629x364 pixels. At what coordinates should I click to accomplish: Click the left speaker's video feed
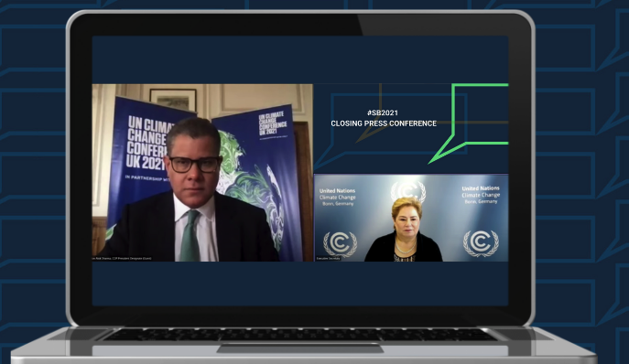[x=202, y=173]
